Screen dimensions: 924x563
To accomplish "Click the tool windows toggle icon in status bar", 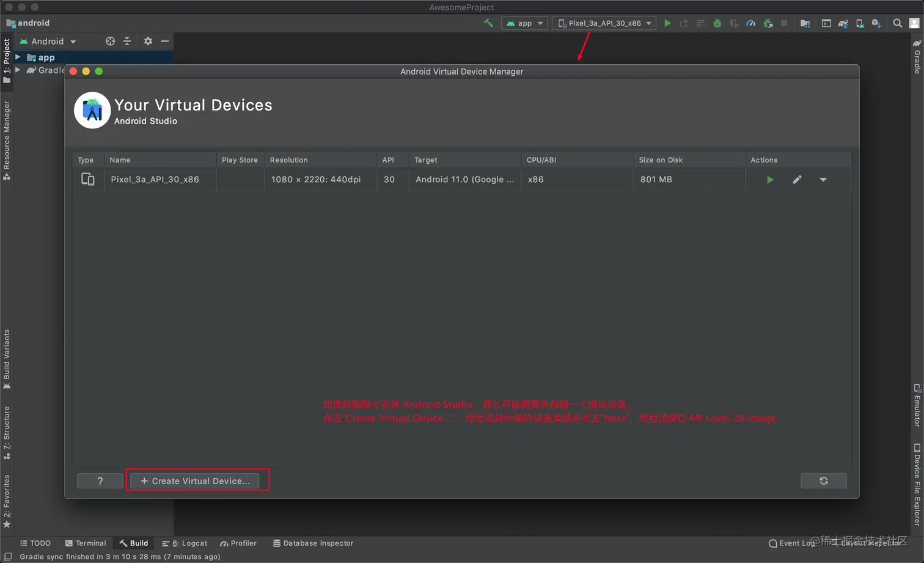I will pyautogui.click(x=8, y=556).
